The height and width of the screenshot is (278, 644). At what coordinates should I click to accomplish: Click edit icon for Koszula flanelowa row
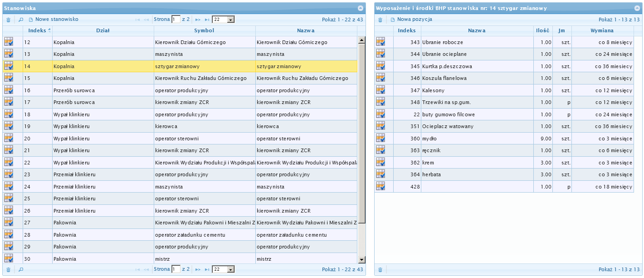pos(381,78)
